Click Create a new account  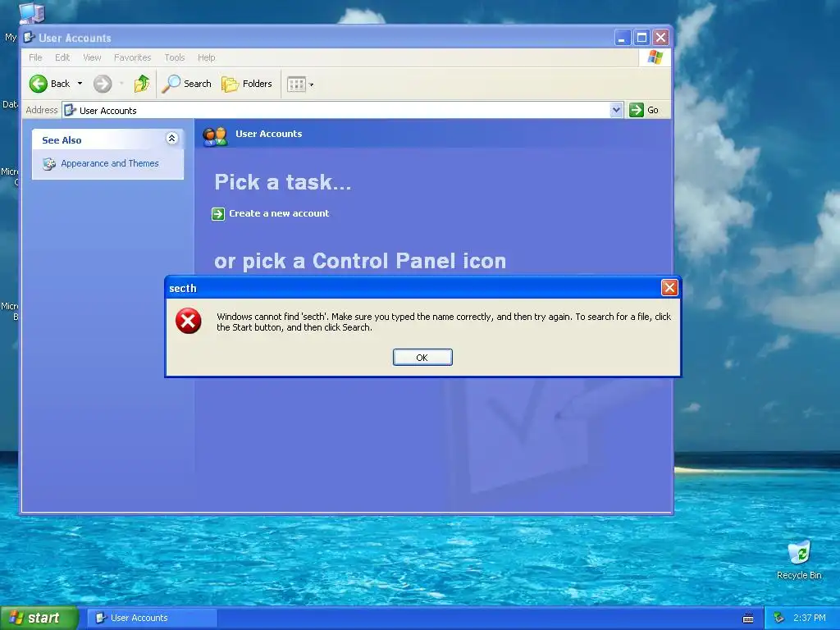pyautogui.click(x=279, y=213)
